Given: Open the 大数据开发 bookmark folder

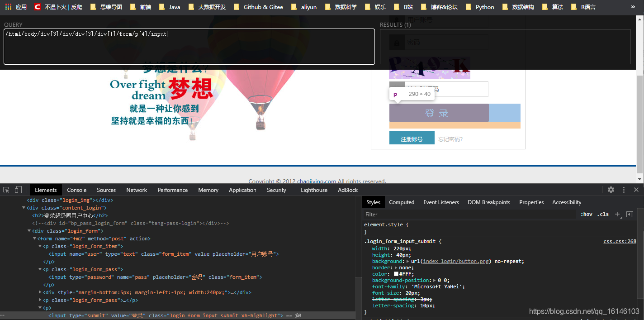Looking at the screenshot, I should coord(207,7).
